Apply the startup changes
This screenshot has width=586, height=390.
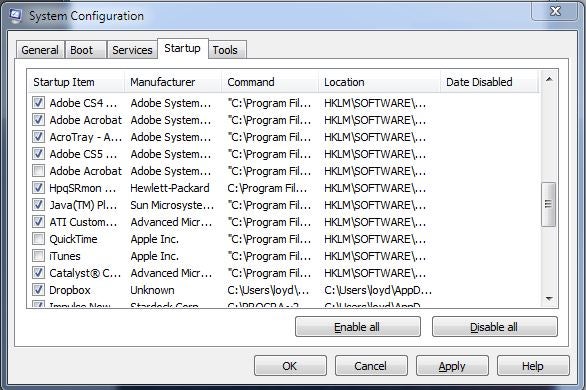click(x=452, y=366)
